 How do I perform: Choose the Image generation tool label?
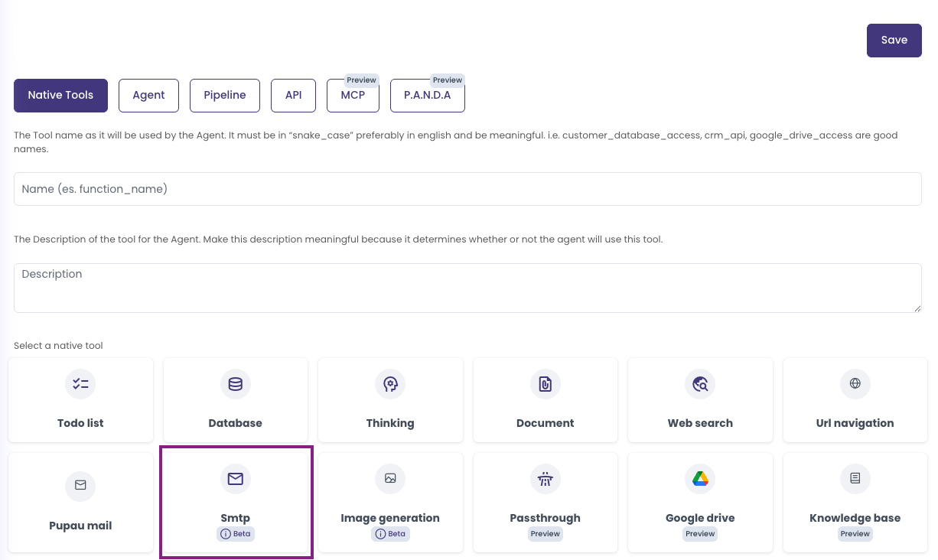click(390, 518)
